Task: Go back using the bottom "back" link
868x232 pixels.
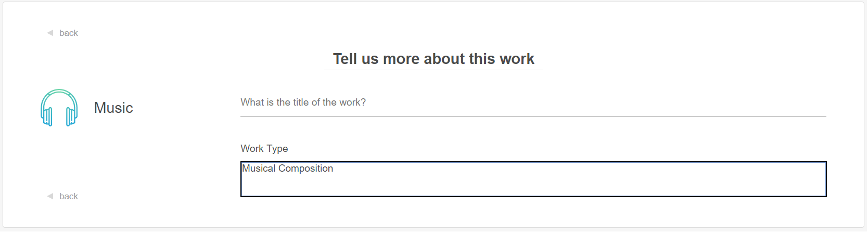Action: click(x=68, y=196)
